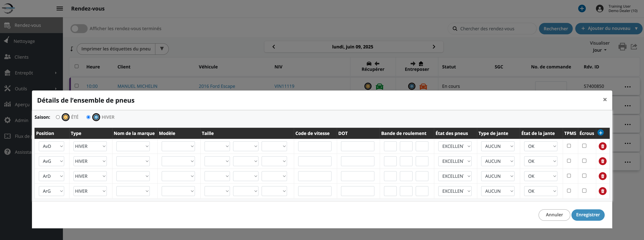This screenshot has width=644, height=240.
Task: Open Nettoyage in the sidebar
Action: pos(24,41)
